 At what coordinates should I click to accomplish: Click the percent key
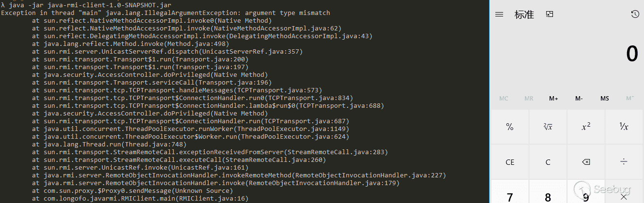click(x=509, y=127)
